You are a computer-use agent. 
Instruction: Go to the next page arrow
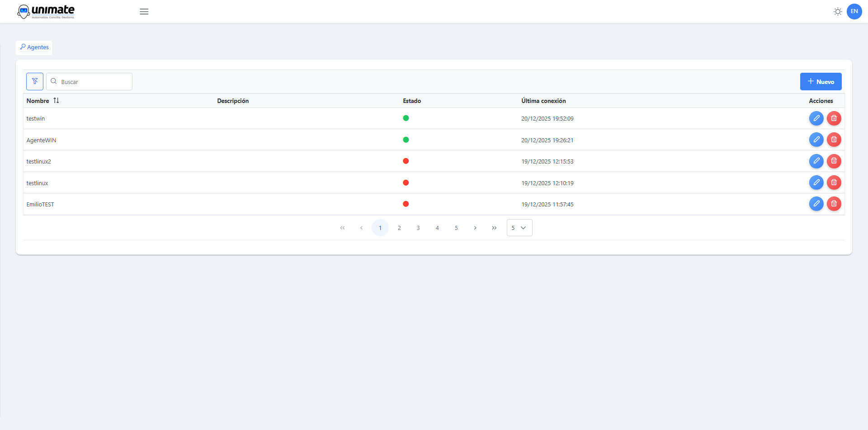tap(475, 228)
